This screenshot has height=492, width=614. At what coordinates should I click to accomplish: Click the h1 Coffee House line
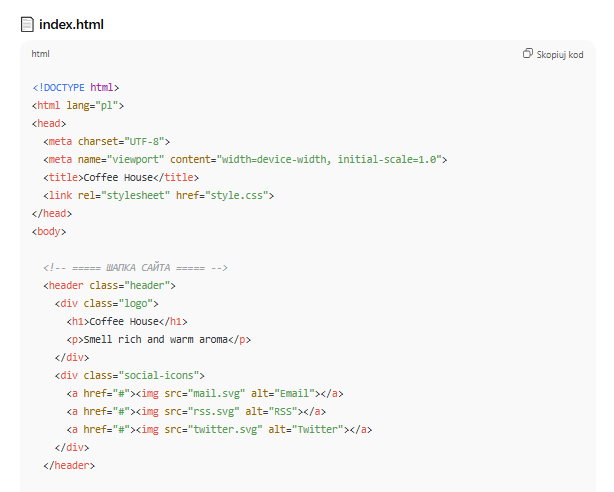point(127,321)
